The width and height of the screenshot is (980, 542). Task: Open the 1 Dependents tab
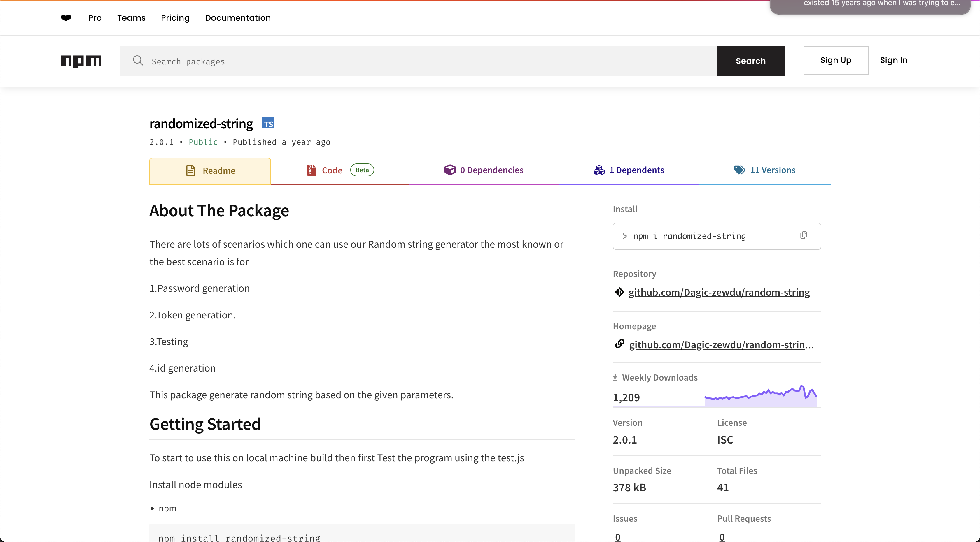point(629,171)
